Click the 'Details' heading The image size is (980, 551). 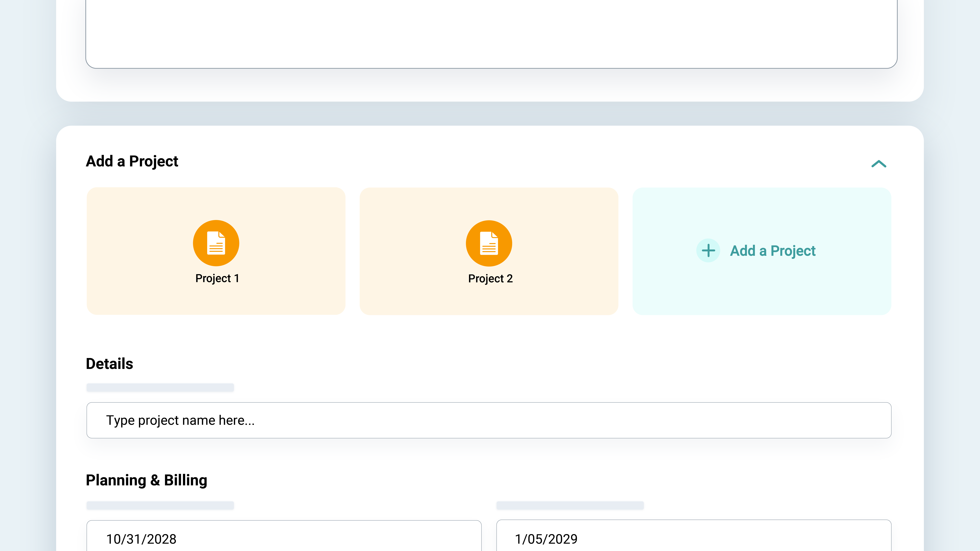click(110, 364)
